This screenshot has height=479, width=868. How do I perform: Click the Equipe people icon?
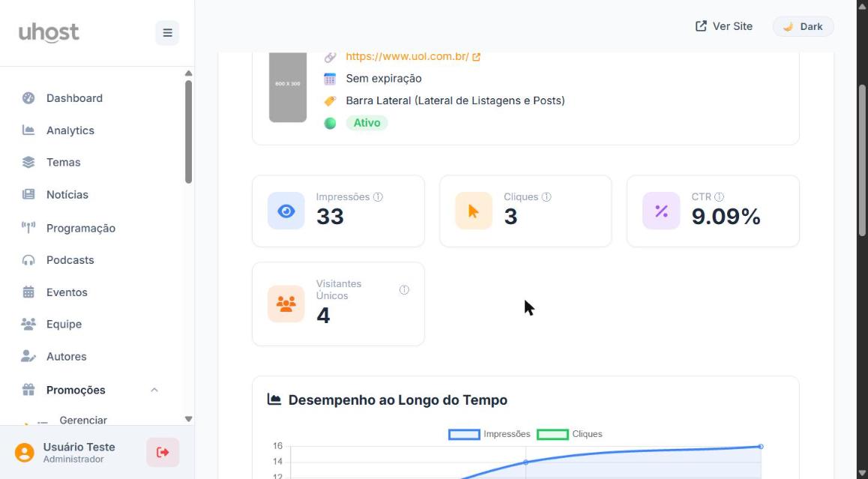pos(28,324)
